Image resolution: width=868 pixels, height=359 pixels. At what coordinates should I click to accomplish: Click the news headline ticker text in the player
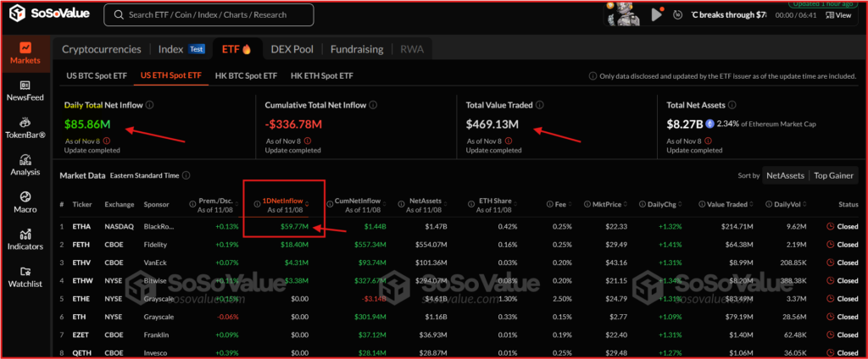click(729, 15)
